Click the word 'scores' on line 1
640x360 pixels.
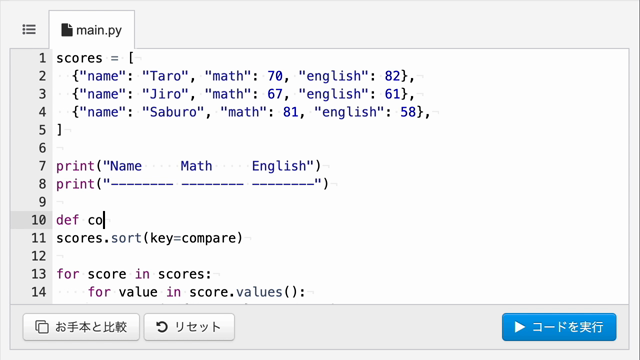tap(79, 58)
